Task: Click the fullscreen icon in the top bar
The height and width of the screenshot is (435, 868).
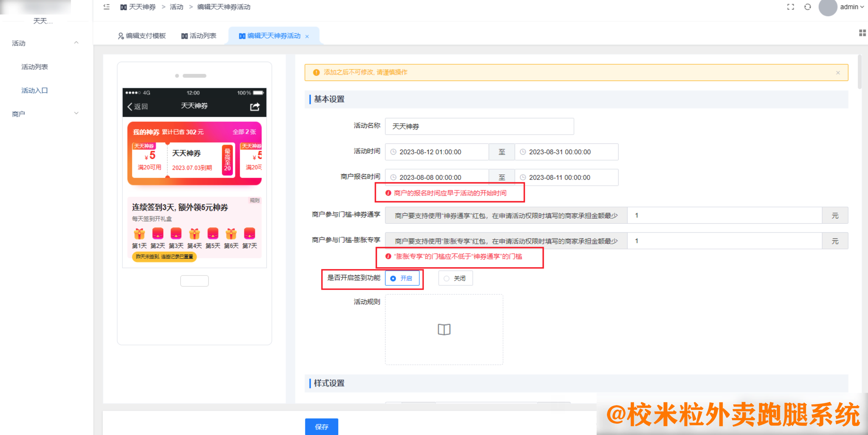Action: click(x=790, y=7)
